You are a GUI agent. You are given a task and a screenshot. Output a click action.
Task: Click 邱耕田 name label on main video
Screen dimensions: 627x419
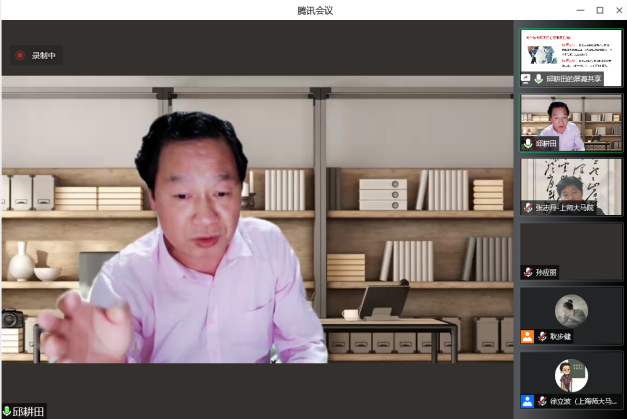(x=29, y=411)
